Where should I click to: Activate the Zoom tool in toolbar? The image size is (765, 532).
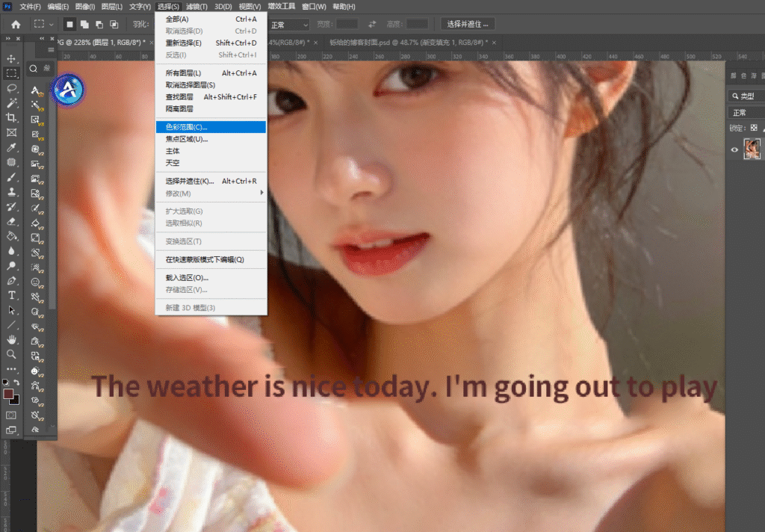point(11,354)
